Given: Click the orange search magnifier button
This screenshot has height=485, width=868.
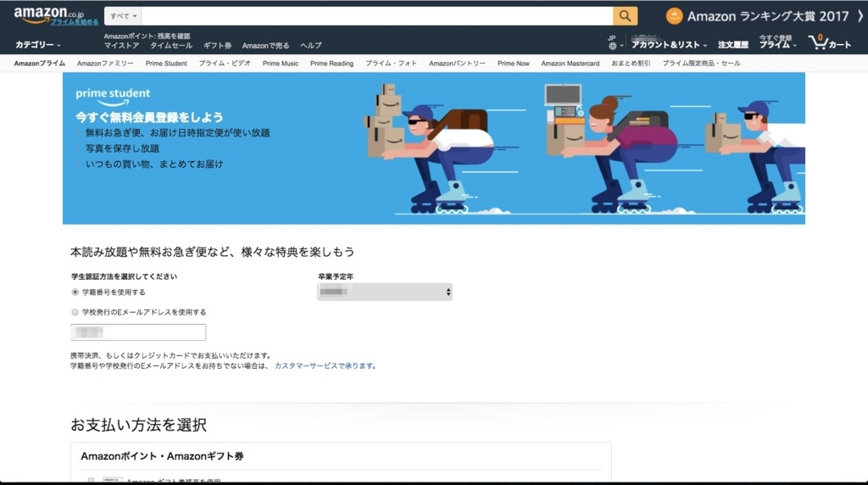Looking at the screenshot, I should click(625, 16).
